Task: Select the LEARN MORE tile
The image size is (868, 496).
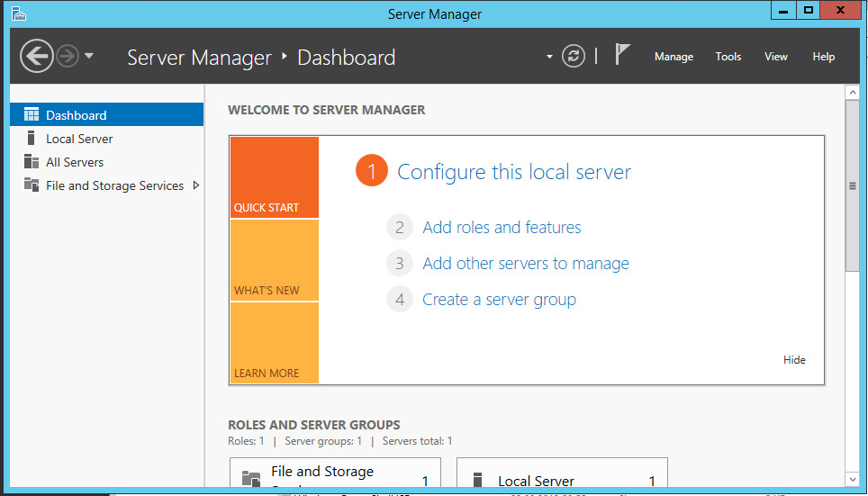Action: [274, 343]
